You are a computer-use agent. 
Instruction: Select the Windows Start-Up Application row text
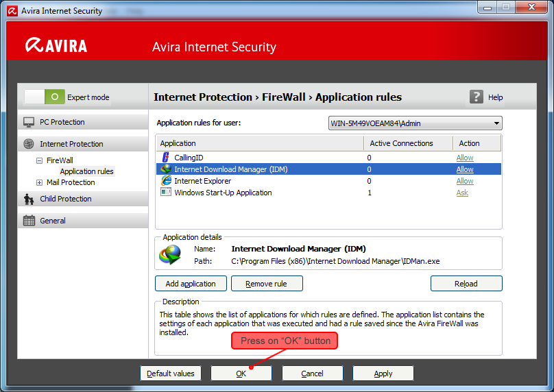pos(223,193)
